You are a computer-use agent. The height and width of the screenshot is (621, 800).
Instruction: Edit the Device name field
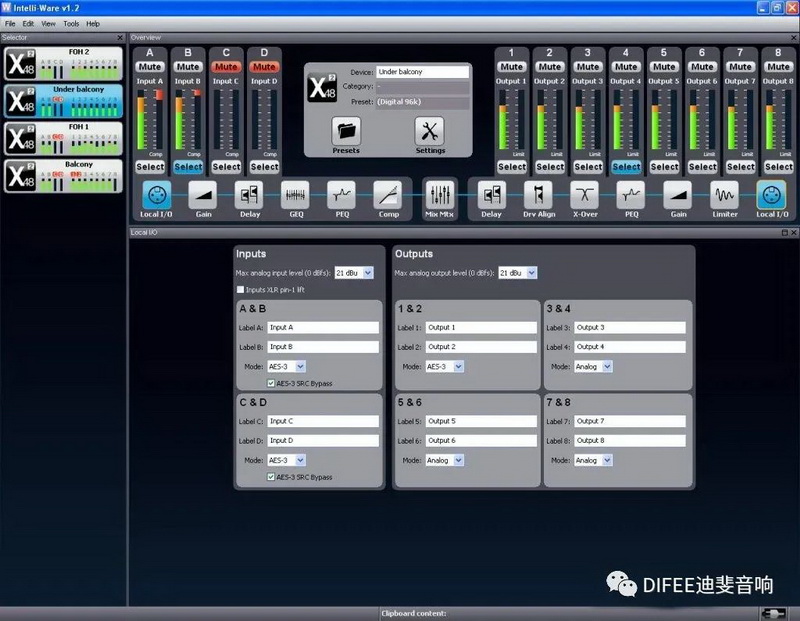(x=422, y=72)
